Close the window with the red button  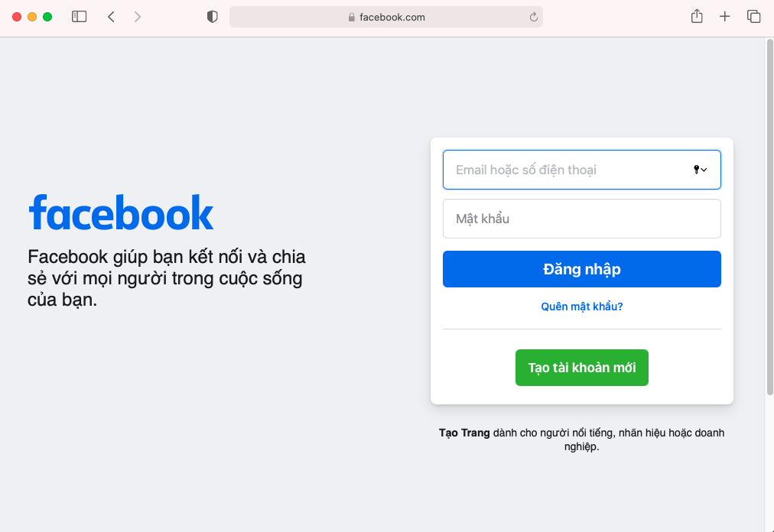pos(17,17)
